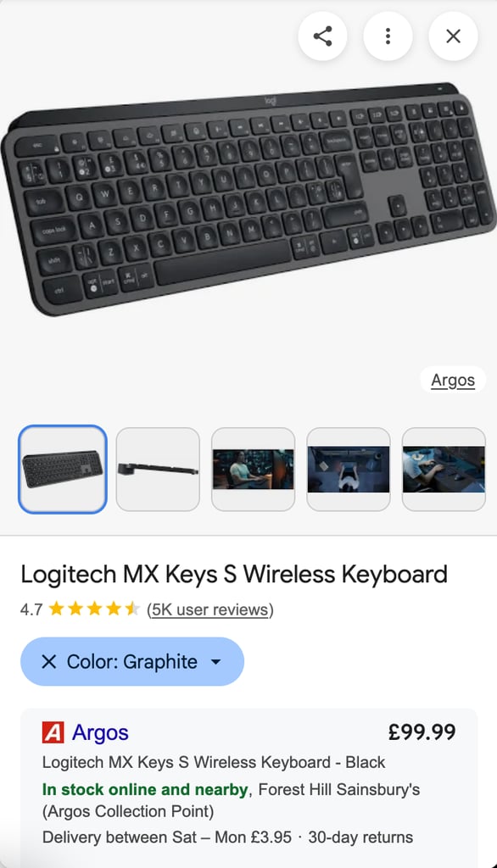The image size is (497, 868).
Task: Remove the Color: Graphite filter via X
Action: pos(48,661)
